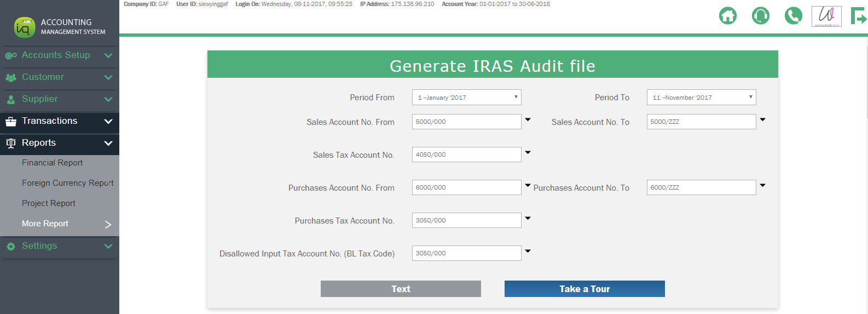Screen dimensions: 868x314
Task: Click the Accounts Setup gear icon
Action: point(10,55)
